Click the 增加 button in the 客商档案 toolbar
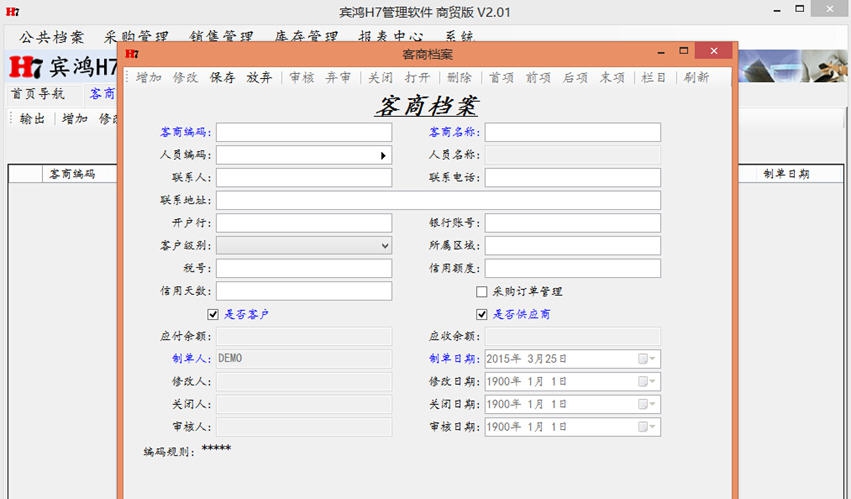This screenshot has height=499, width=851. [x=149, y=78]
